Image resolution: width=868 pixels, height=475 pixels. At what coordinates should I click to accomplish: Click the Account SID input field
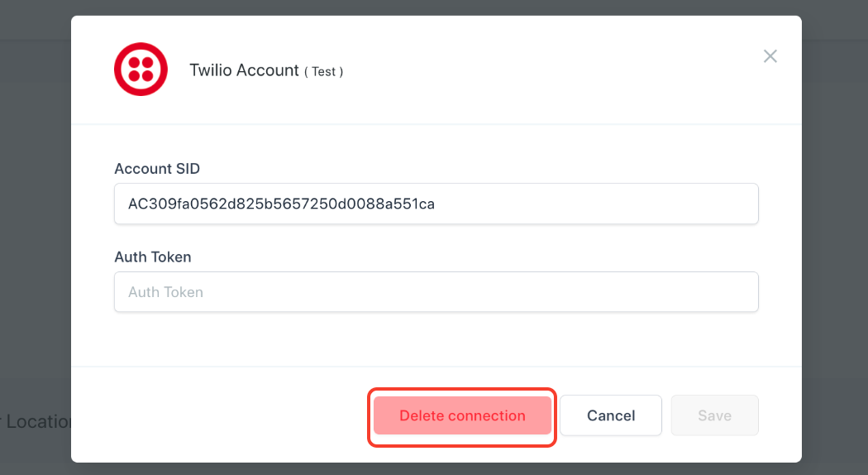pyautogui.click(x=436, y=204)
